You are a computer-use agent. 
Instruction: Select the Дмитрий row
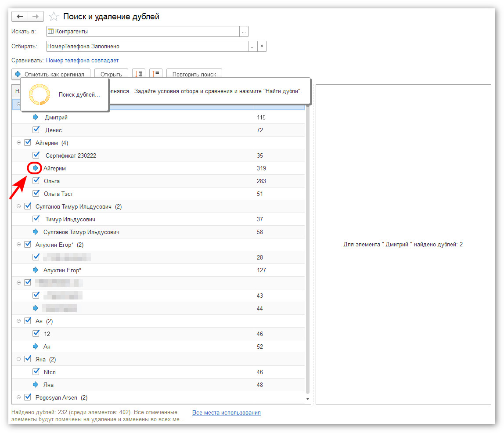[x=158, y=117]
